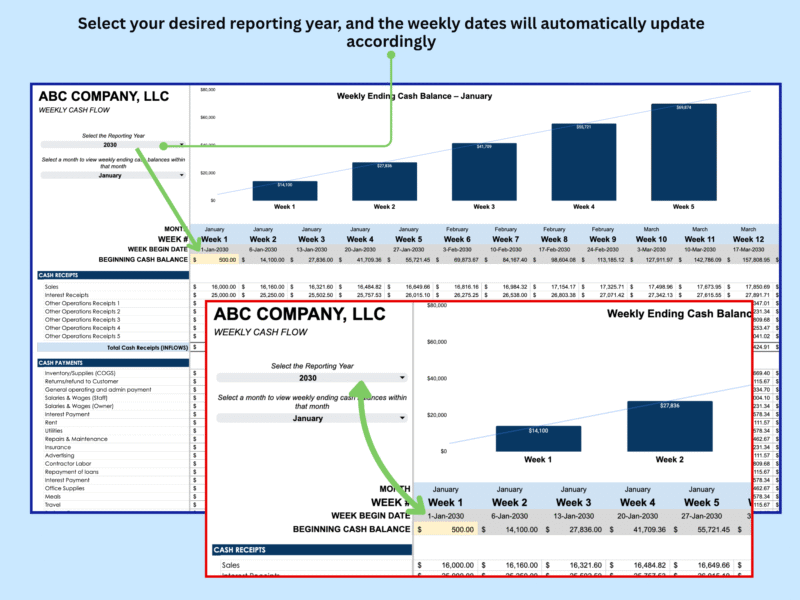Select the Interest Receipts row label
Image resolution: width=800 pixels, height=600 pixels.
click(66, 295)
